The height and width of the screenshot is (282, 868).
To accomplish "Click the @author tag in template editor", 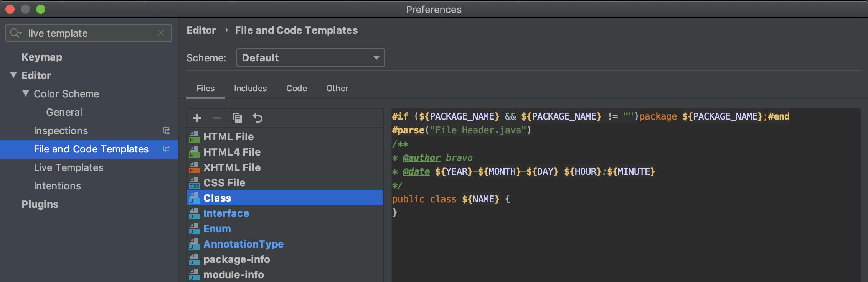I will coord(421,158).
